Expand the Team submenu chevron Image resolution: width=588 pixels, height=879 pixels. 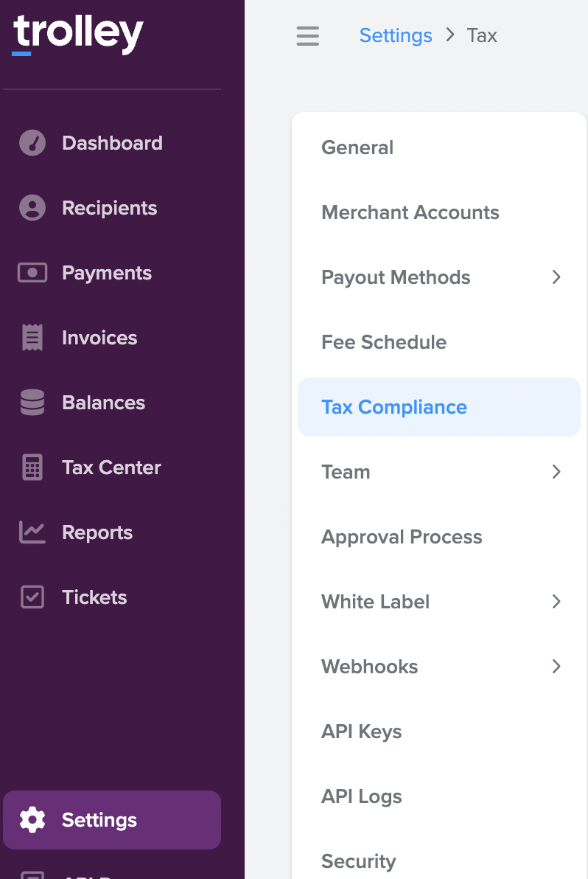click(556, 472)
